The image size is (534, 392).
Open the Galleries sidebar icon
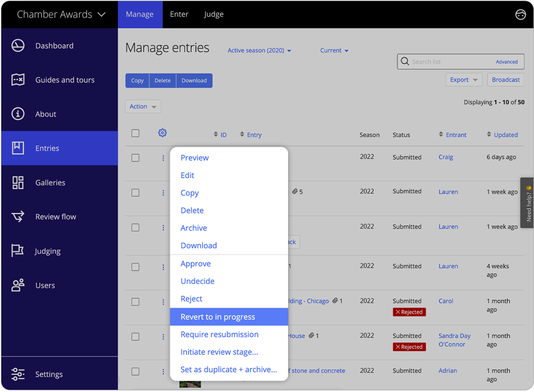click(18, 182)
